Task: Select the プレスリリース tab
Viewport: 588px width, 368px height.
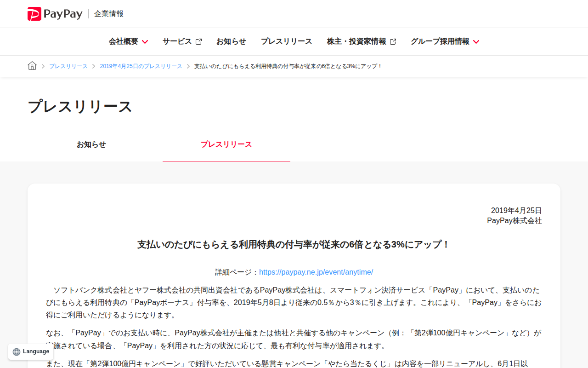Action: tap(226, 144)
